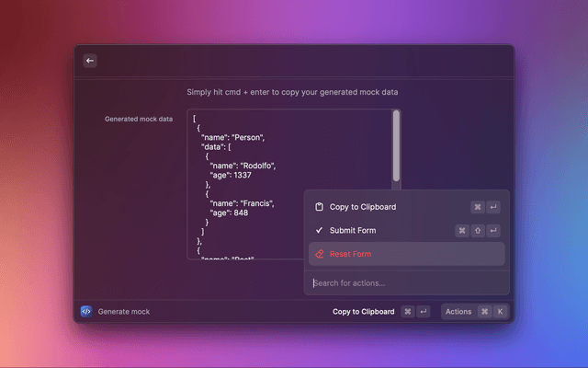Select the Reset Form action
The width and height of the screenshot is (588, 368).
click(x=351, y=254)
